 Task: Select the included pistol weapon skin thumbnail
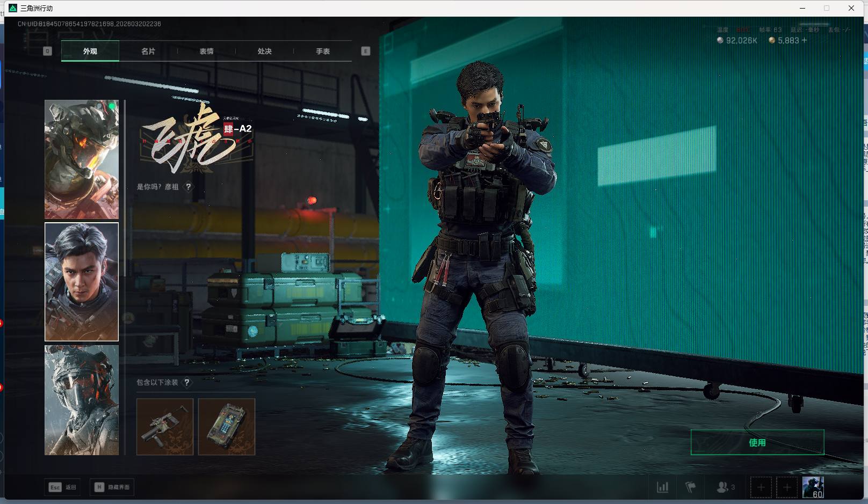(x=165, y=427)
